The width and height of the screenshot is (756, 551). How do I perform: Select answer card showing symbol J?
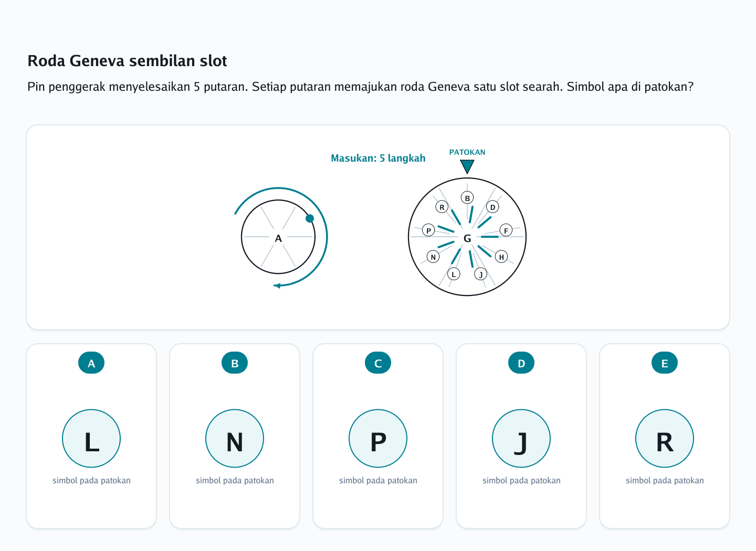coord(521,436)
